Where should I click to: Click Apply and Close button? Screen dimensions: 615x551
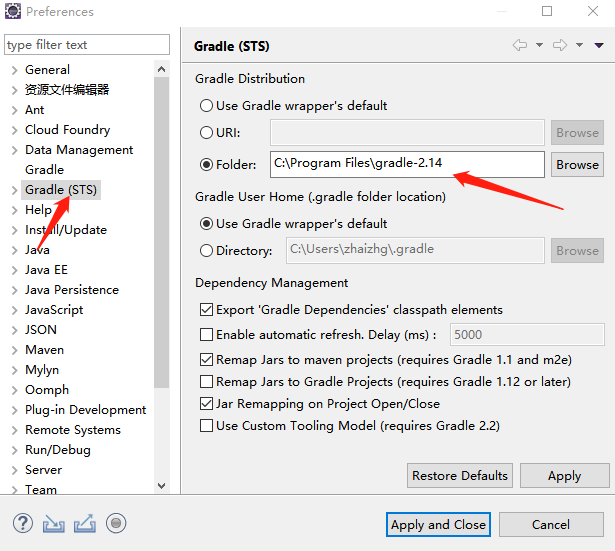439,525
